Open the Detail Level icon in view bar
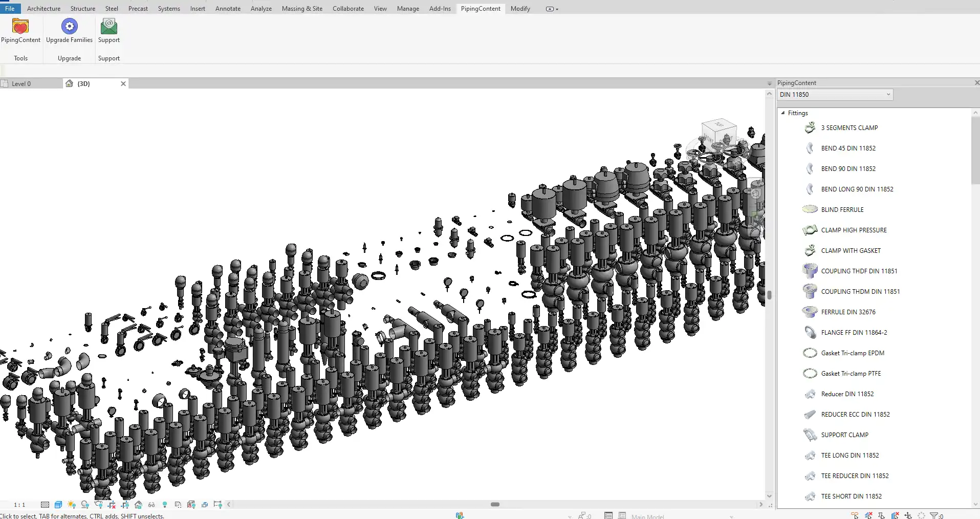 [45, 505]
